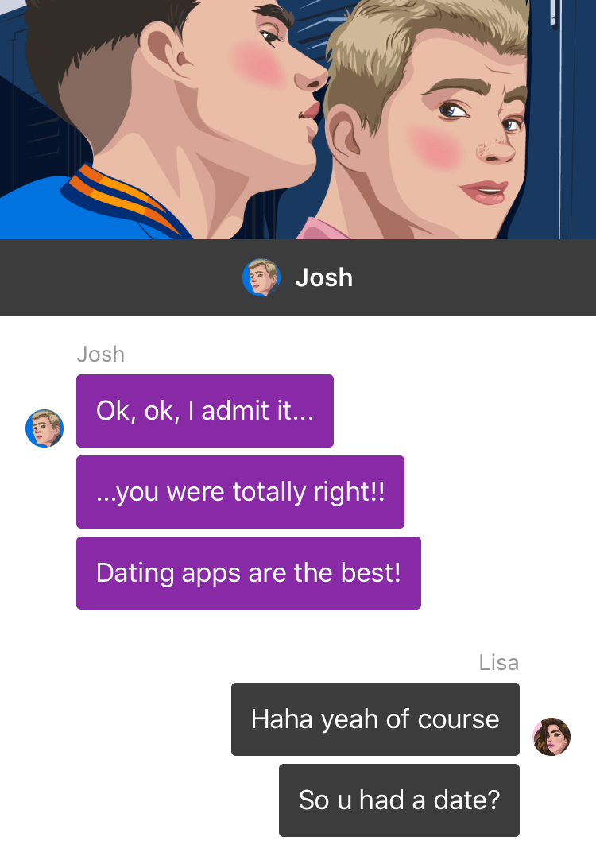Screen dimensions: 596x868
Task: Select the "Ok, ok, I admit it..." message
Action: (205, 411)
